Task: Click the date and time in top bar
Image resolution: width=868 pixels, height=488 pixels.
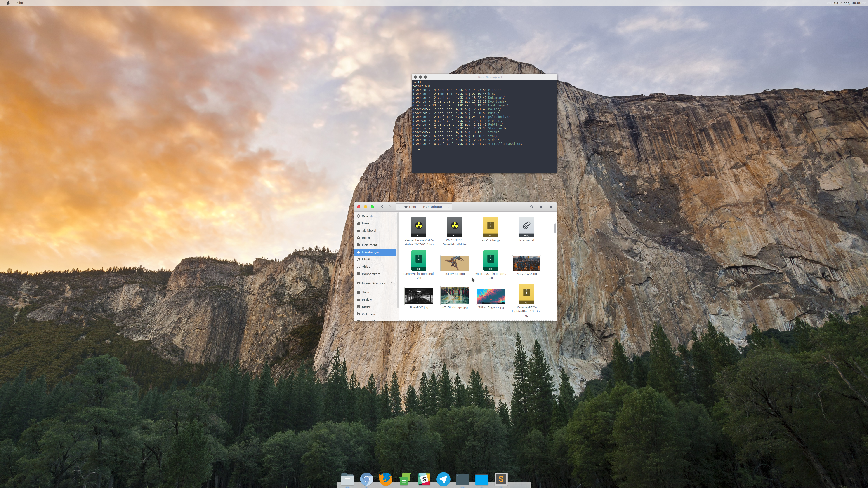Action: [847, 3]
